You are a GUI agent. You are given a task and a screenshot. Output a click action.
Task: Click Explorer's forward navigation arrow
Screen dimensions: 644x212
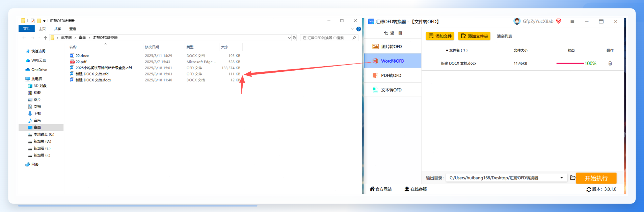point(32,38)
